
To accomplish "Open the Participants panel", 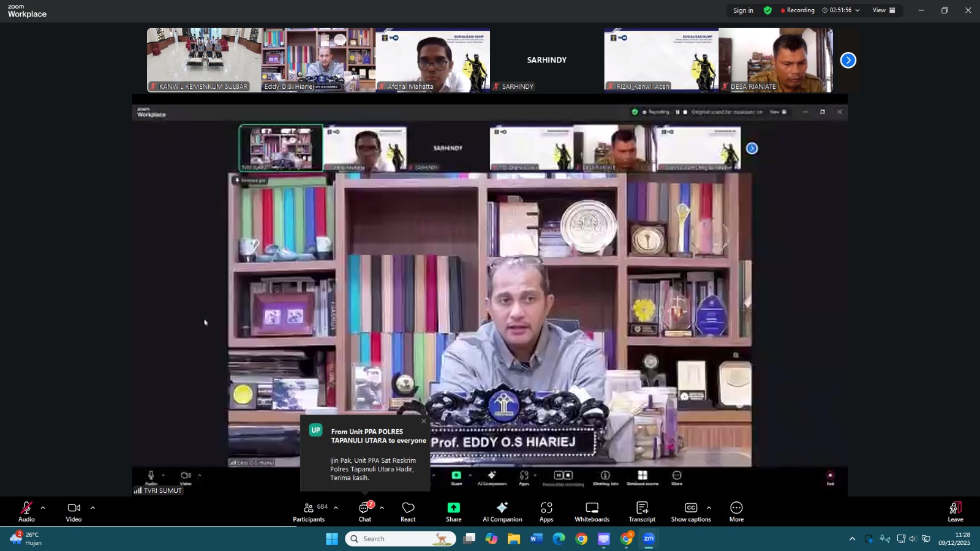I will 309,511.
